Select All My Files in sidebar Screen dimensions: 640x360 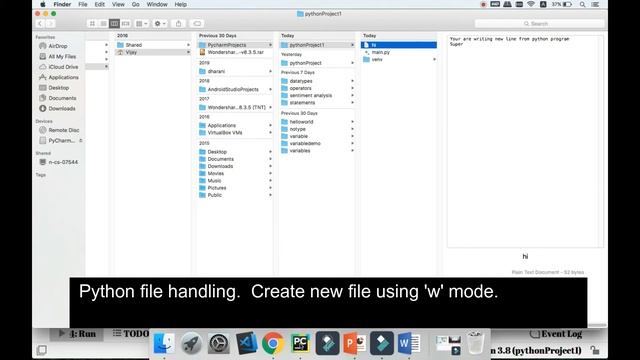pos(62,56)
